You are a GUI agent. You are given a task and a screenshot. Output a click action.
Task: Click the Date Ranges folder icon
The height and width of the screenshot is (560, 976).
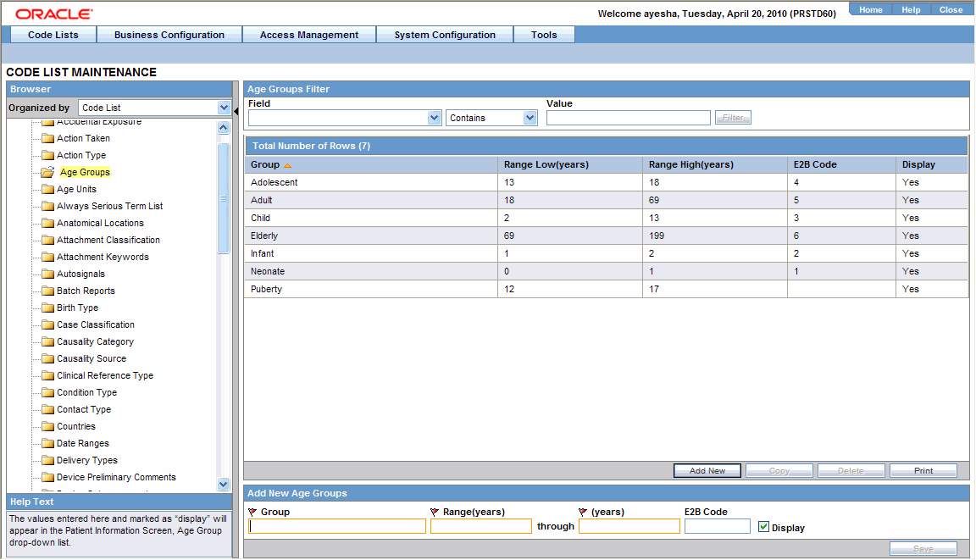pyautogui.click(x=48, y=443)
